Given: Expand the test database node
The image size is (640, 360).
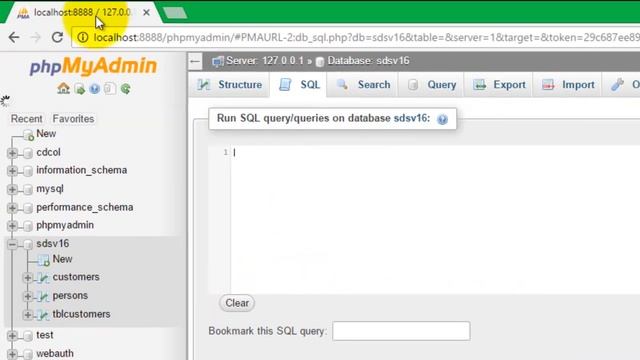Looking at the screenshot, I should coord(12,336).
